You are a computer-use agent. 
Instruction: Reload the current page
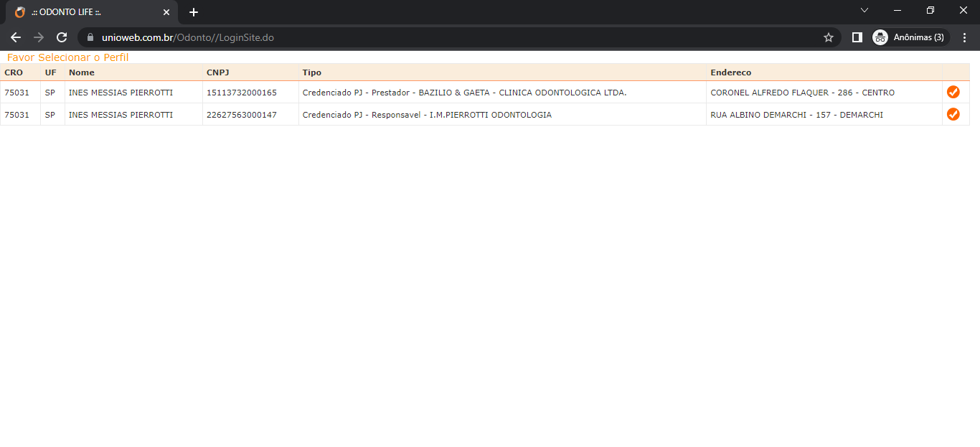(62, 37)
